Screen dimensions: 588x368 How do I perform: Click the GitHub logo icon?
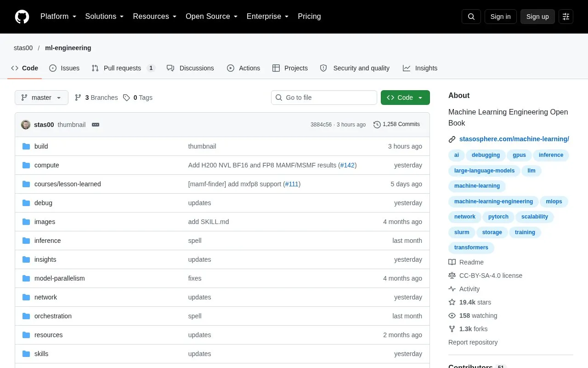click(22, 17)
